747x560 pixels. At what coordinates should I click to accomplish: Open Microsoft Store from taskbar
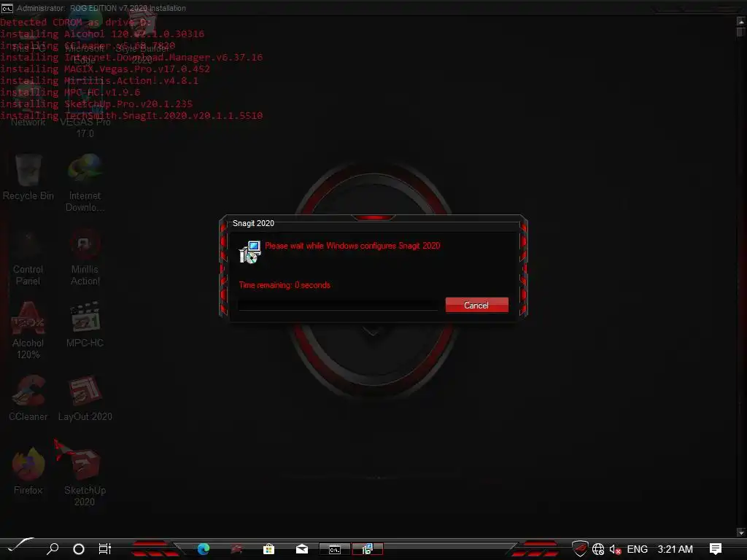(x=268, y=549)
